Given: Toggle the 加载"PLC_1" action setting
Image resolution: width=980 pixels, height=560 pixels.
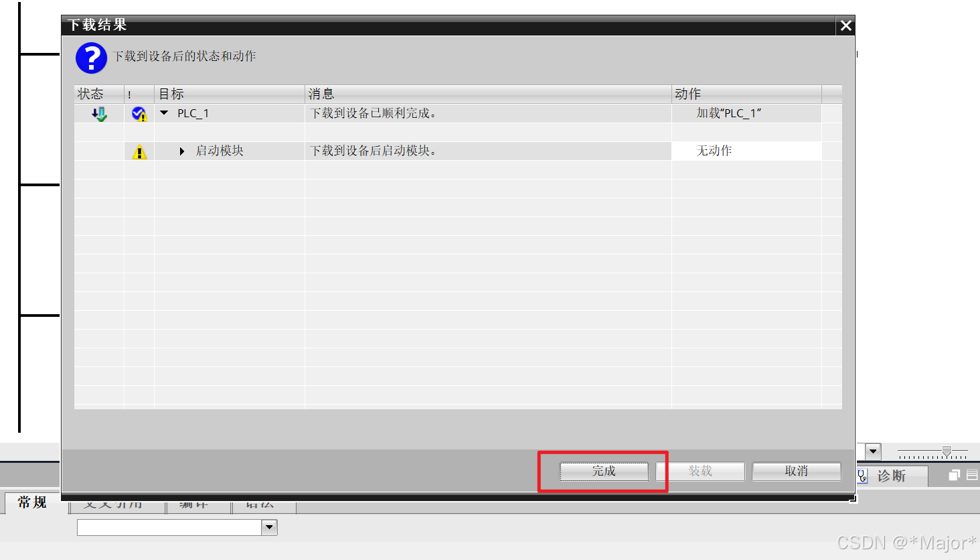Looking at the screenshot, I should click(730, 113).
